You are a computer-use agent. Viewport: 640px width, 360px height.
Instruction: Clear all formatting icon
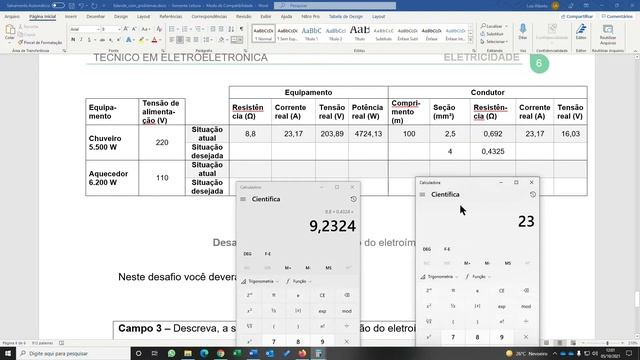159,29
